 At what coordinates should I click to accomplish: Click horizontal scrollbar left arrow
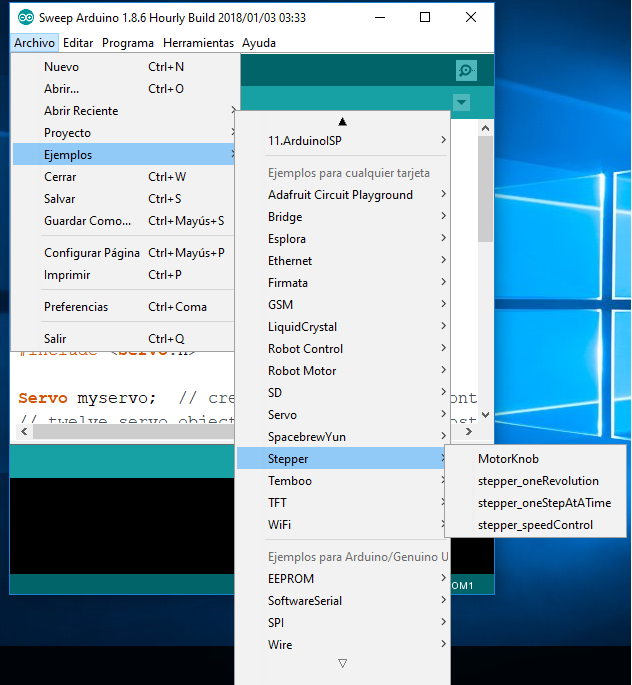coord(24,432)
